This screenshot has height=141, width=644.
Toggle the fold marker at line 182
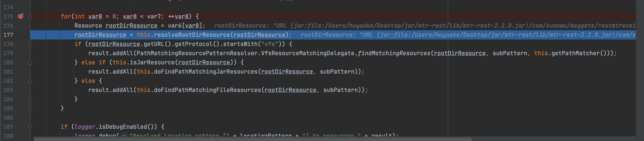click(x=30, y=81)
